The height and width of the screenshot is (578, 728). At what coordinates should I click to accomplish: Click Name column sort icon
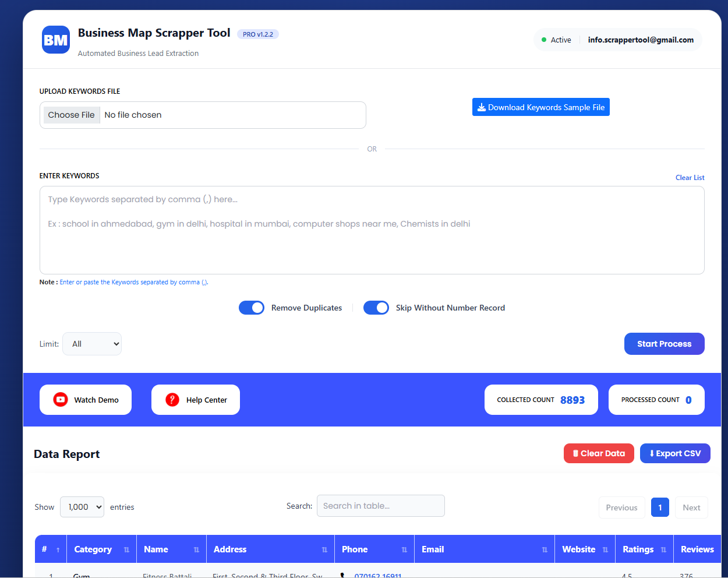click(x=196, y=549)
